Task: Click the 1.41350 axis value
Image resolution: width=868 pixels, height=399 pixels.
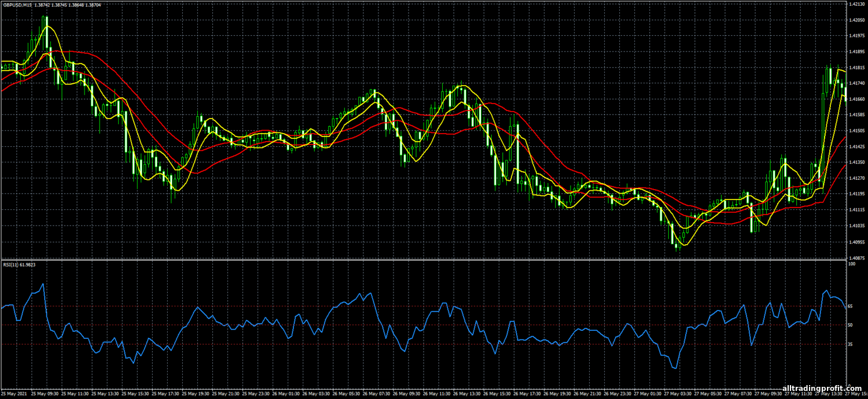Action: pyautogui.click(x=857, y=162)
